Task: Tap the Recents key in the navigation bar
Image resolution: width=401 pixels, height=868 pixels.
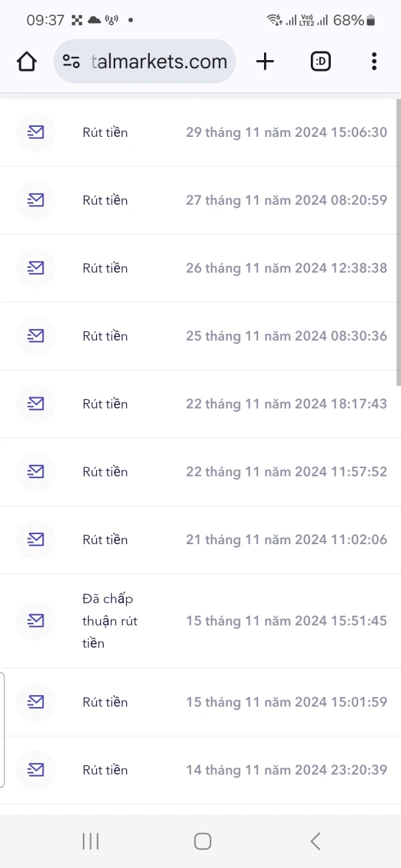Action: (x=90, y=841)
